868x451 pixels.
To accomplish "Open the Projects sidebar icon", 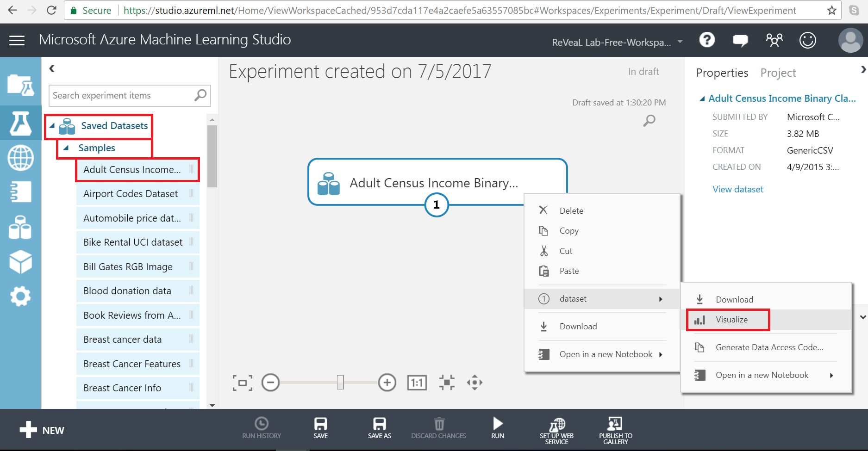I will point(20,85).
